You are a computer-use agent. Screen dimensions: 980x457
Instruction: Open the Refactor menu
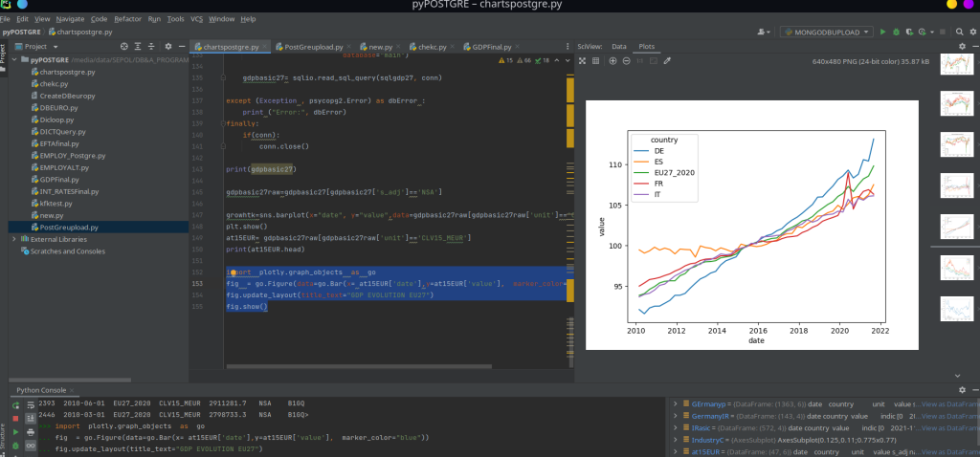pos(128,18)
